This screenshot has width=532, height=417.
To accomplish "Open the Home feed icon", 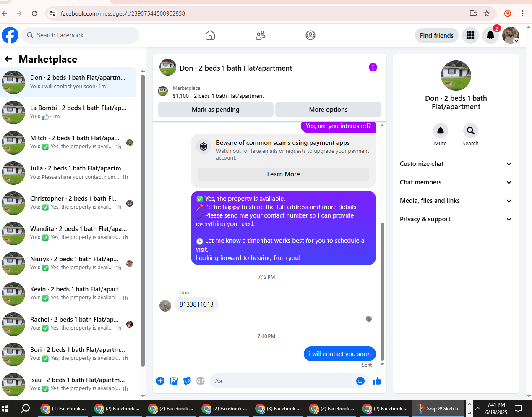I will (210, 35).
